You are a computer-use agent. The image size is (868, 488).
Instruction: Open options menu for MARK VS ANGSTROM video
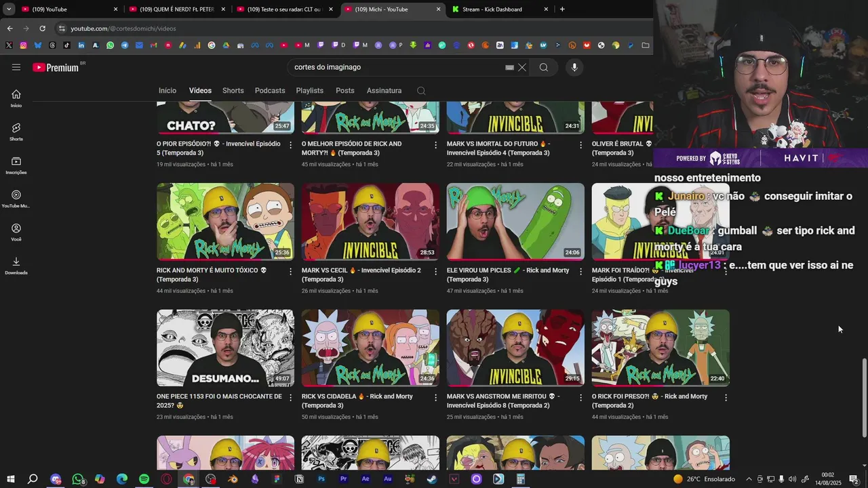(581, 398)
